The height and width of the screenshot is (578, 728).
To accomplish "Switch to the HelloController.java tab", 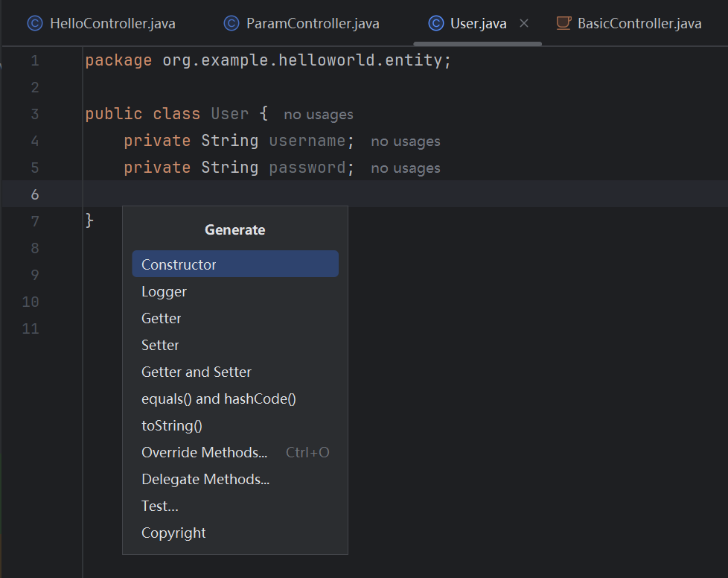I will (x=112, y=24).
